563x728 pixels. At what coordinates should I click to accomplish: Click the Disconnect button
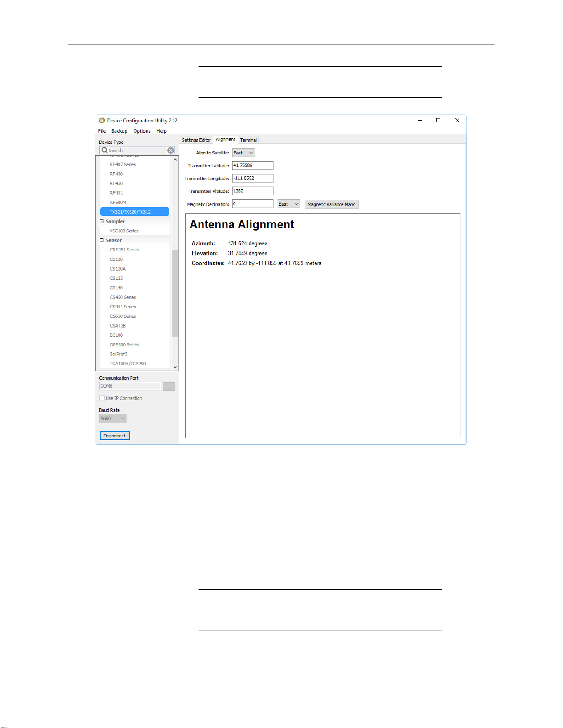tap(114, 435)
